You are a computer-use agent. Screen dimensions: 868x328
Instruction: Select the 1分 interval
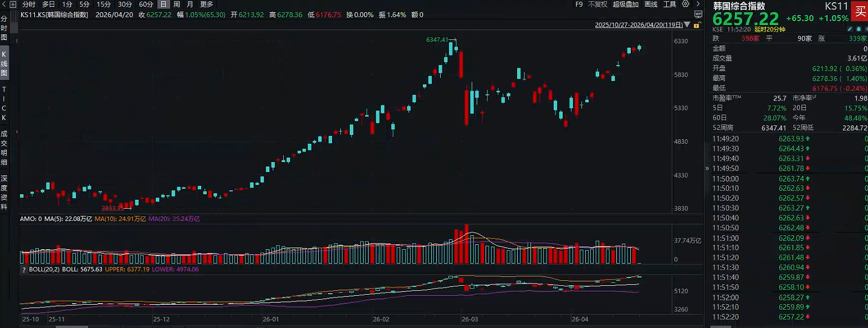click(67, 4)
